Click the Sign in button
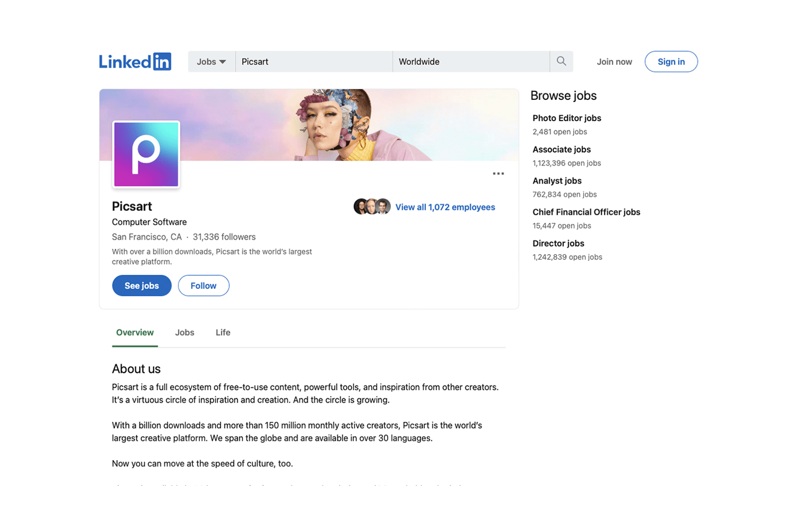Image resolution: width=798 pixels, height=532 pixels. point(671,61)
